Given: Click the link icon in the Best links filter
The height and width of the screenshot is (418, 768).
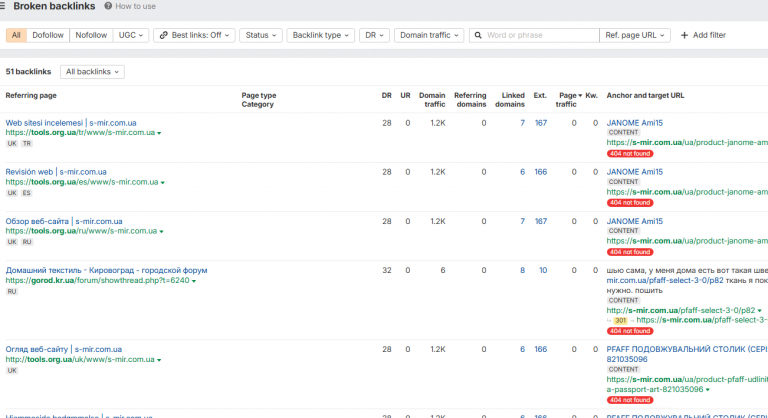Looking at the screenshot, I should point(164,35).
